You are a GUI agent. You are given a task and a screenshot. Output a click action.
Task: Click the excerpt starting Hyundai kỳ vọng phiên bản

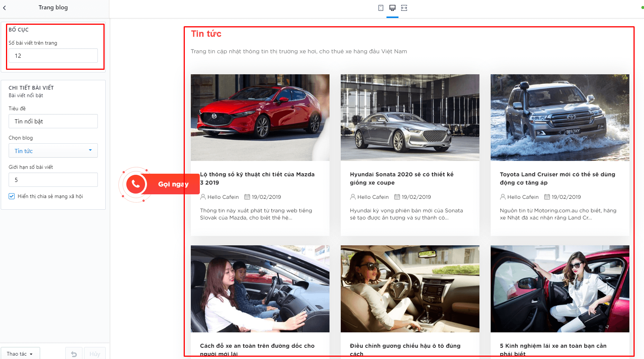point(406,214)
